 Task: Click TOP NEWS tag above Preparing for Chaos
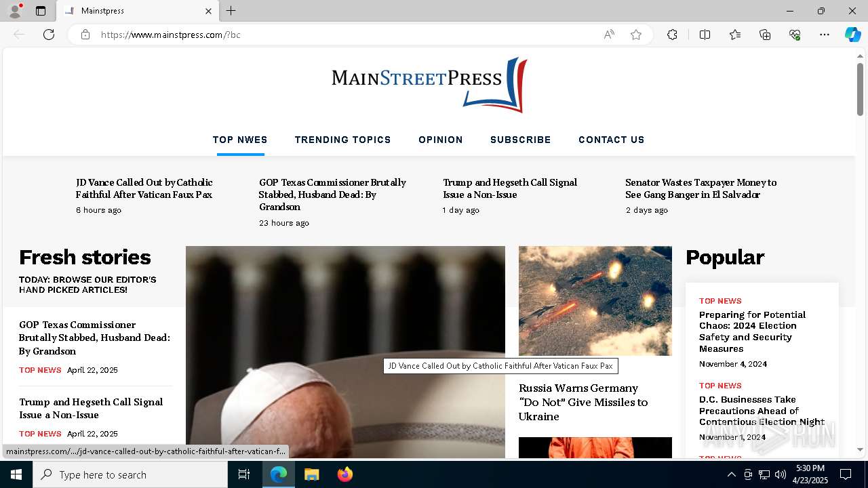click(x=720, y=301)
